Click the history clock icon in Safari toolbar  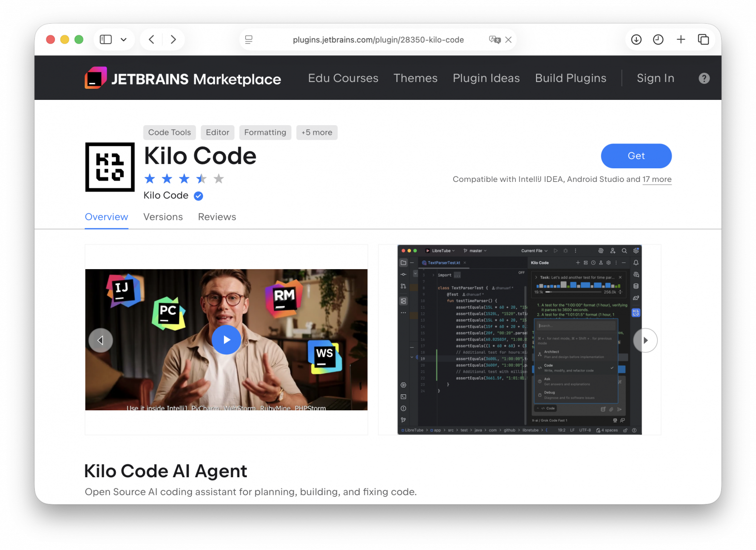pyautogui.click(x=658, y=39)
